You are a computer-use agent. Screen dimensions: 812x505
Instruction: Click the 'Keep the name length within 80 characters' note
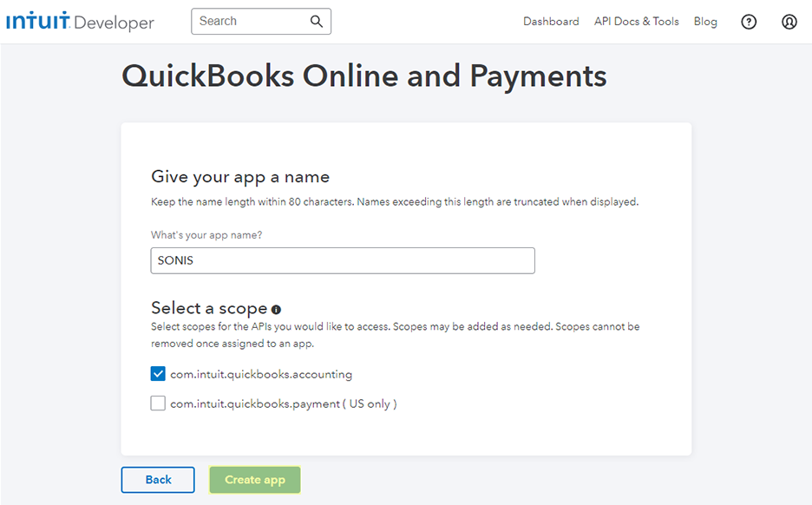pos(395,201)
